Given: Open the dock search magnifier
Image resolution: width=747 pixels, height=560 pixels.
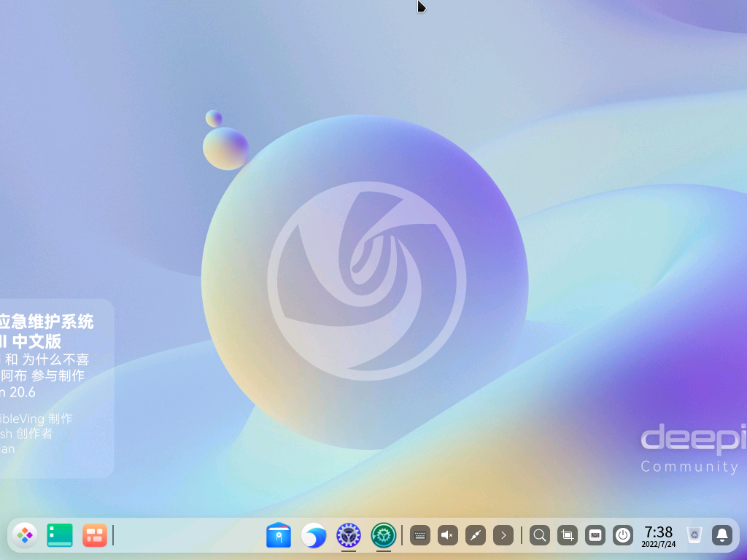Looking at the screenshot, I should point(540,535).
